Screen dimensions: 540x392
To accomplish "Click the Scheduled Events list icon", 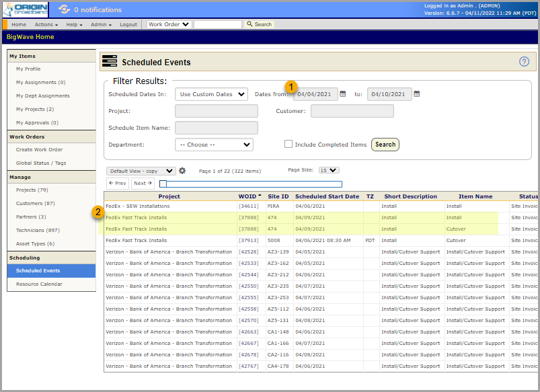I will [x=110, y=61].
